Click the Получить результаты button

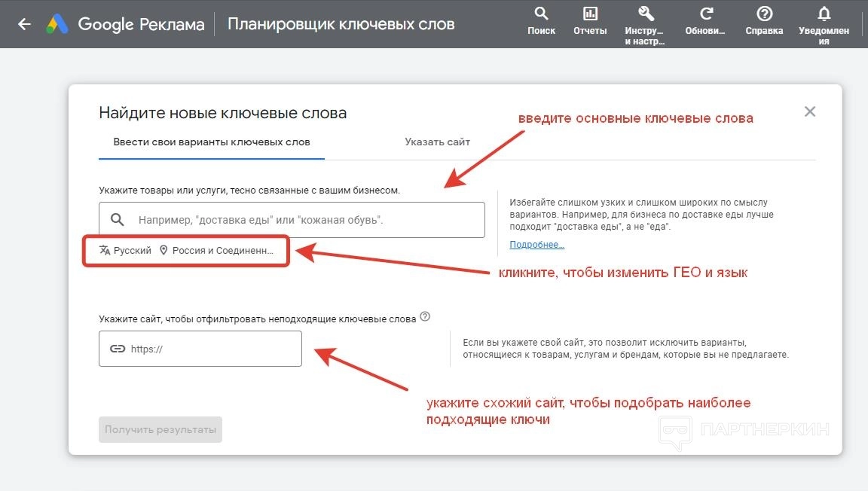click(160, 429)
